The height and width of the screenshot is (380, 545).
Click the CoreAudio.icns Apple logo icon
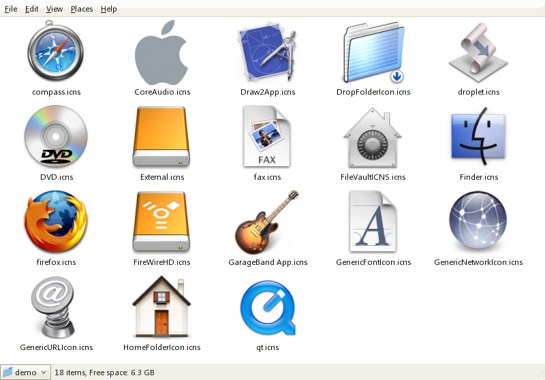coord(162,52)
